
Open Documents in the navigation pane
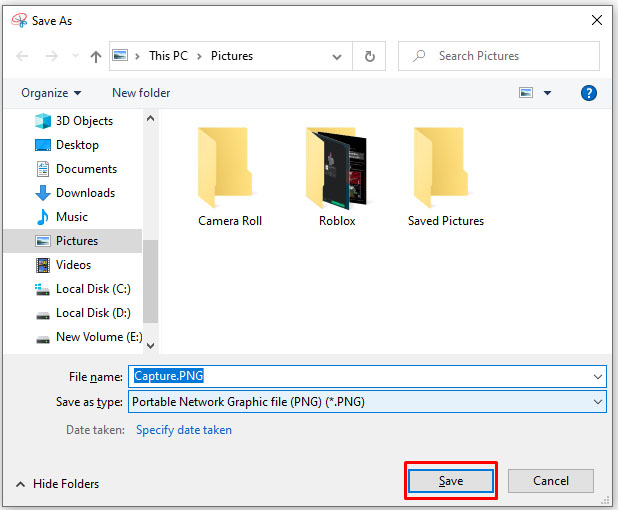point(76,169)
